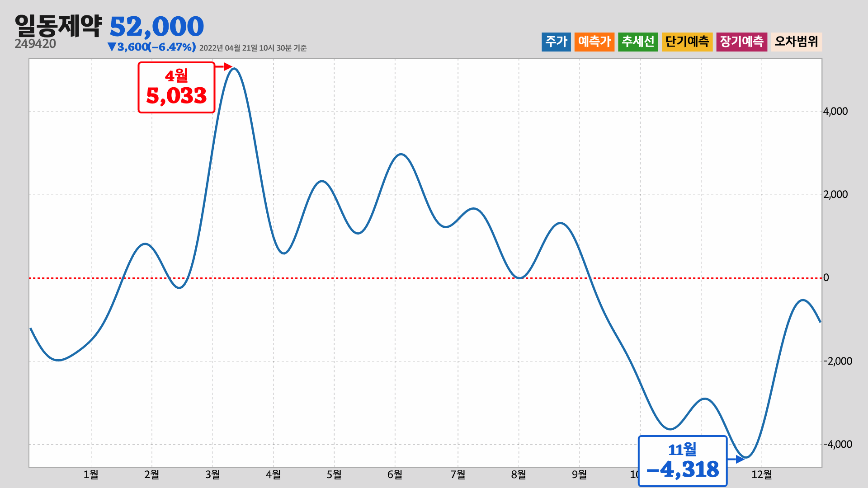Click the 장기예측 magenta legend label
This screenshot has width=868, height=488.
[x=742, y=42]
